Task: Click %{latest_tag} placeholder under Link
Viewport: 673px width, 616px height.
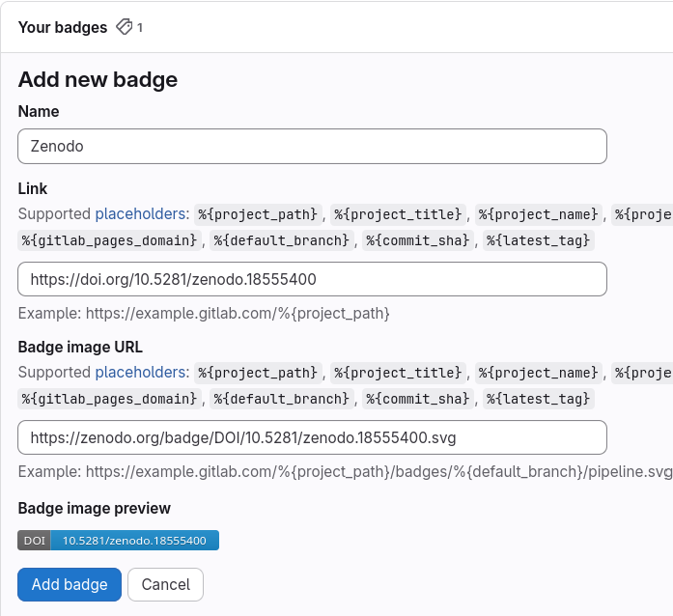Action: (x=538, y=240)
